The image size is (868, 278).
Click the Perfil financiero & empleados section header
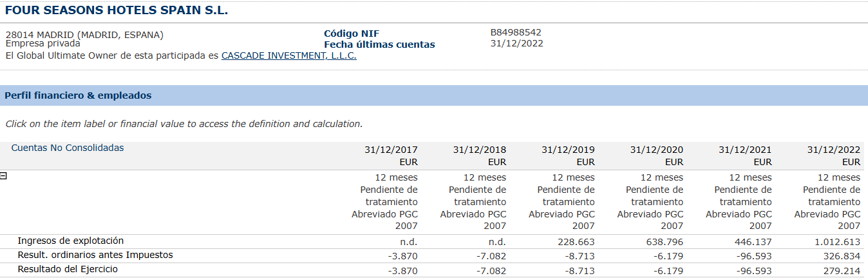point(78,95)
